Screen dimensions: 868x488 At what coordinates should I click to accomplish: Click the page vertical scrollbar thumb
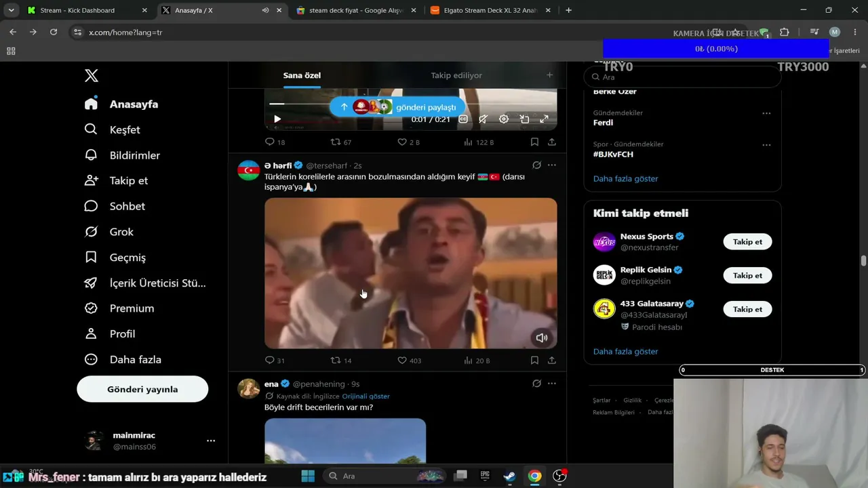click(x=863, y=261)
